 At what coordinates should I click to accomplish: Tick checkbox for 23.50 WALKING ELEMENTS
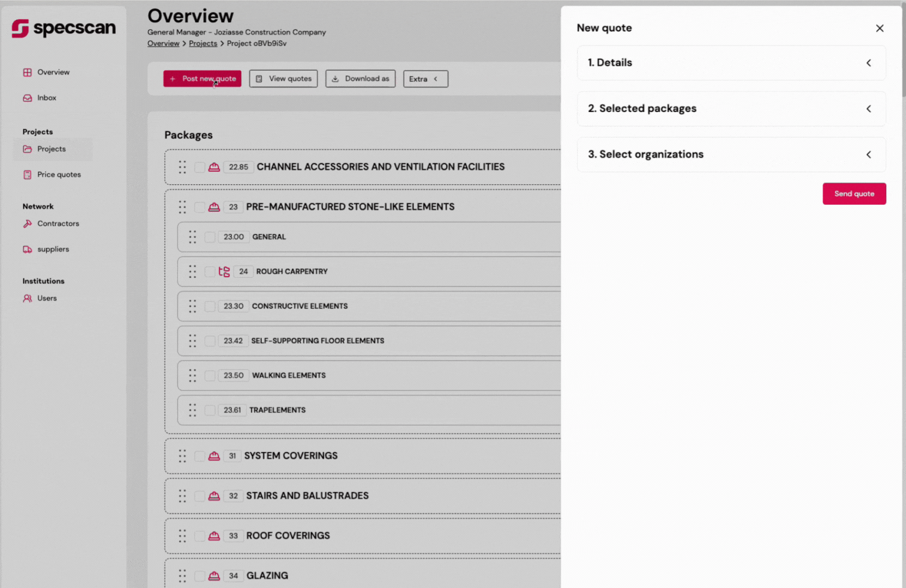click(x=210, y=376)
